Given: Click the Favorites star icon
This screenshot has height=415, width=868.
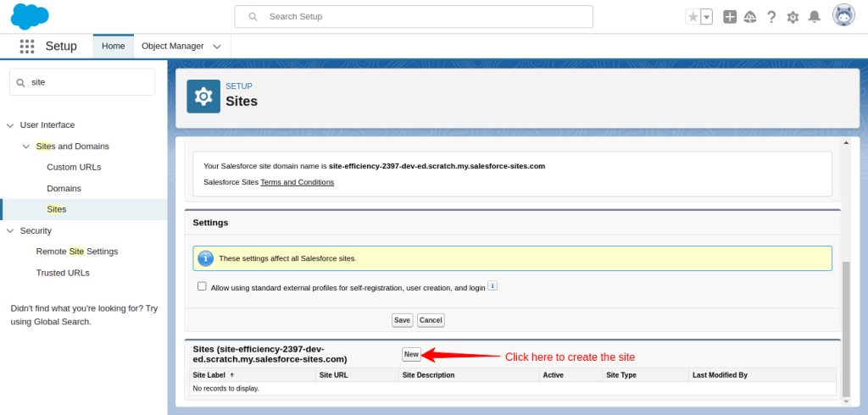Looking at the screenshot, I should 693,17.
